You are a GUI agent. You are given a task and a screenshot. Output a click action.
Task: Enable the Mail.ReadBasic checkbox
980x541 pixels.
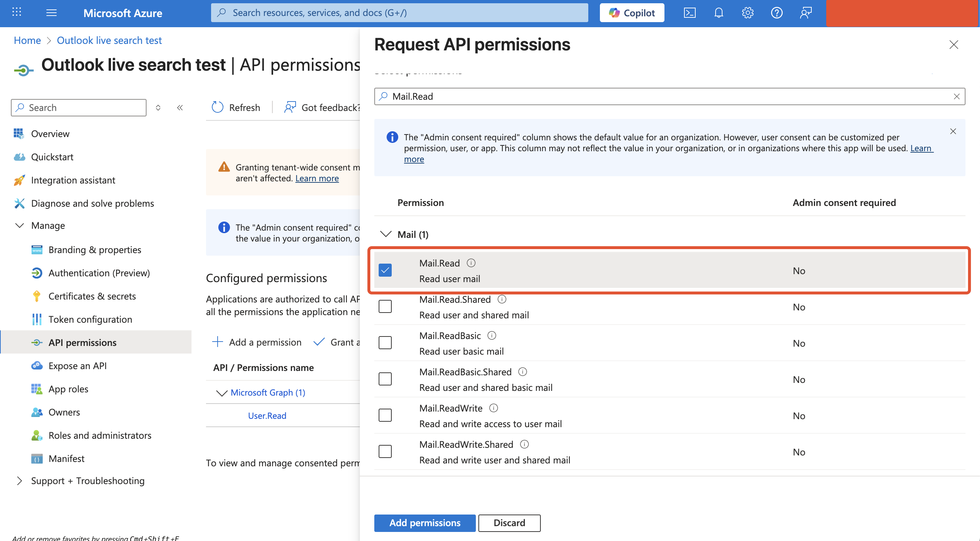coord(385,343)
